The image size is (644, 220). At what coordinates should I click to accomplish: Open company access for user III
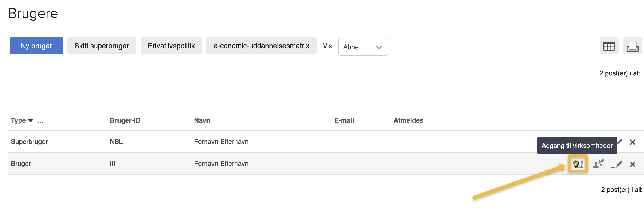[578, 164]
